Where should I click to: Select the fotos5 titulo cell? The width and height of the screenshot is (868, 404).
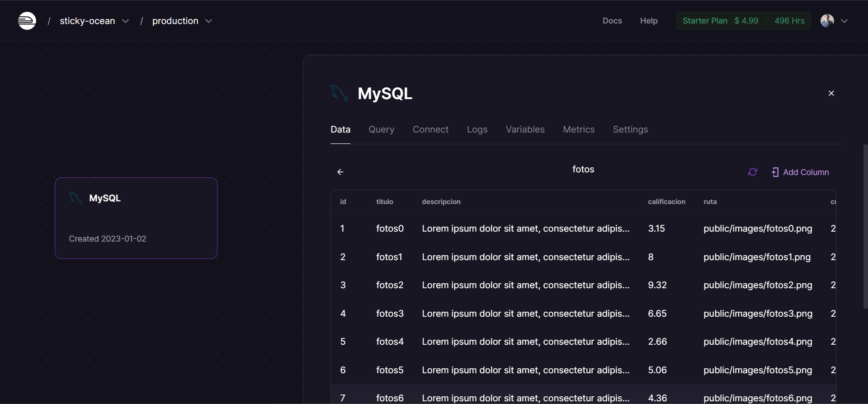pyautogui.click(x=390, y=370)
